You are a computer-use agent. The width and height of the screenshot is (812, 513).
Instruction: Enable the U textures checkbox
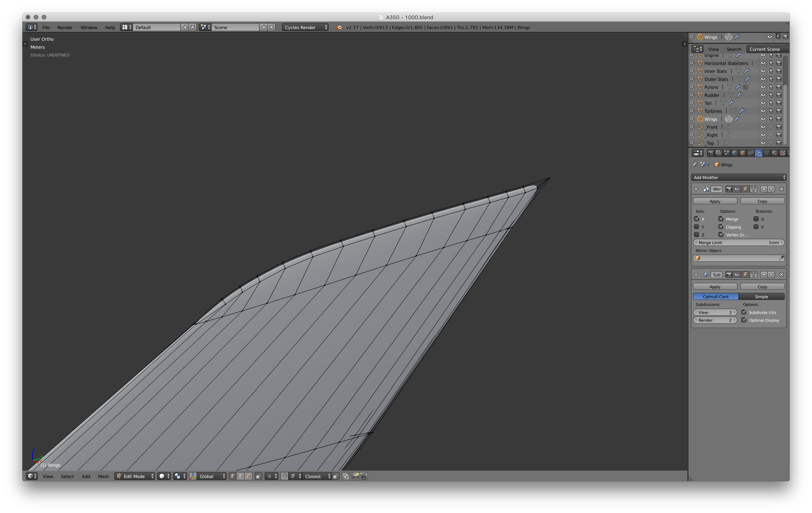pyautogui.click(x=756, y=219)
